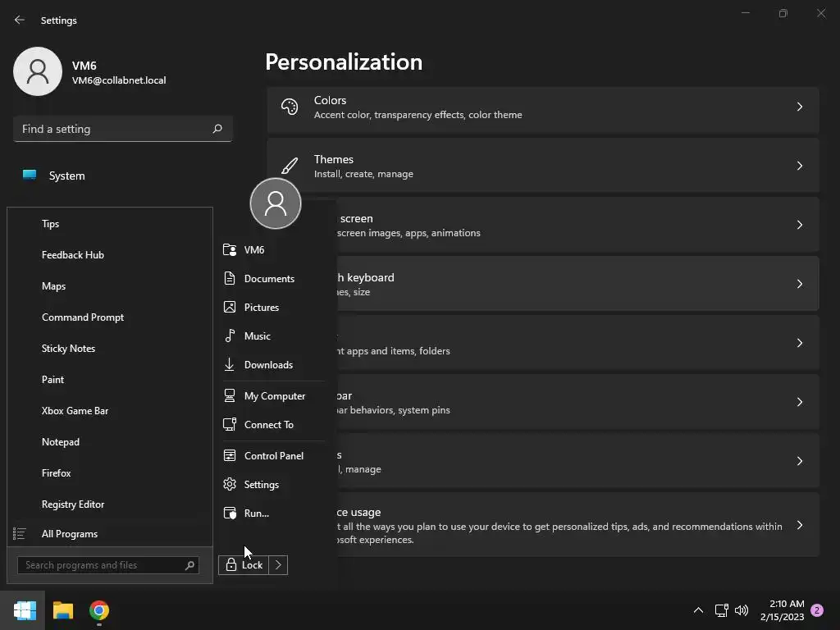Open Downloads from the Start menu

pos(267,365)
